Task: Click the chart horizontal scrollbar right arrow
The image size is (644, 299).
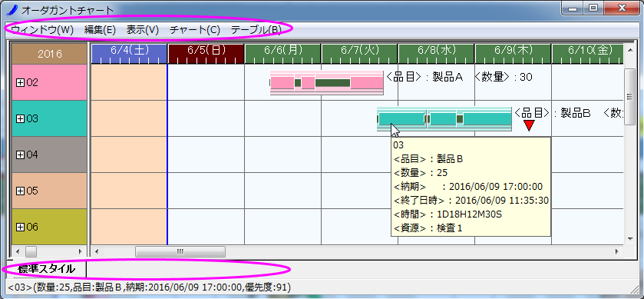Action: [x=616, y=251]
